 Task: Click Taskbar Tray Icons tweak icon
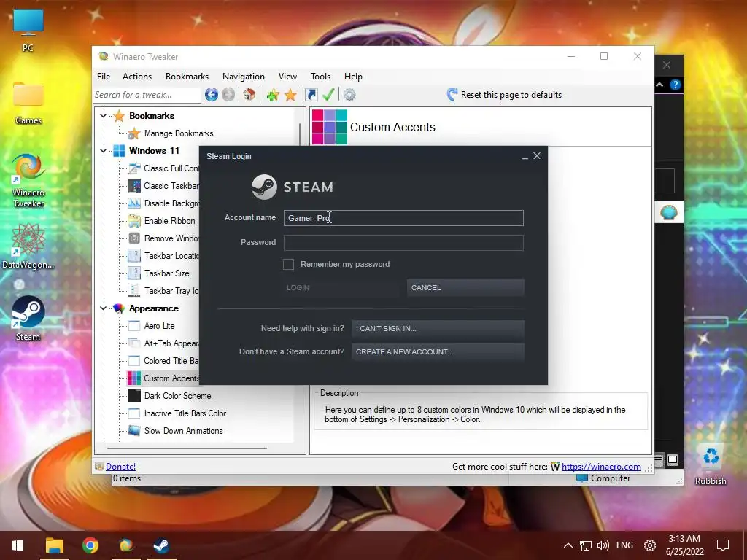point(134,290)
